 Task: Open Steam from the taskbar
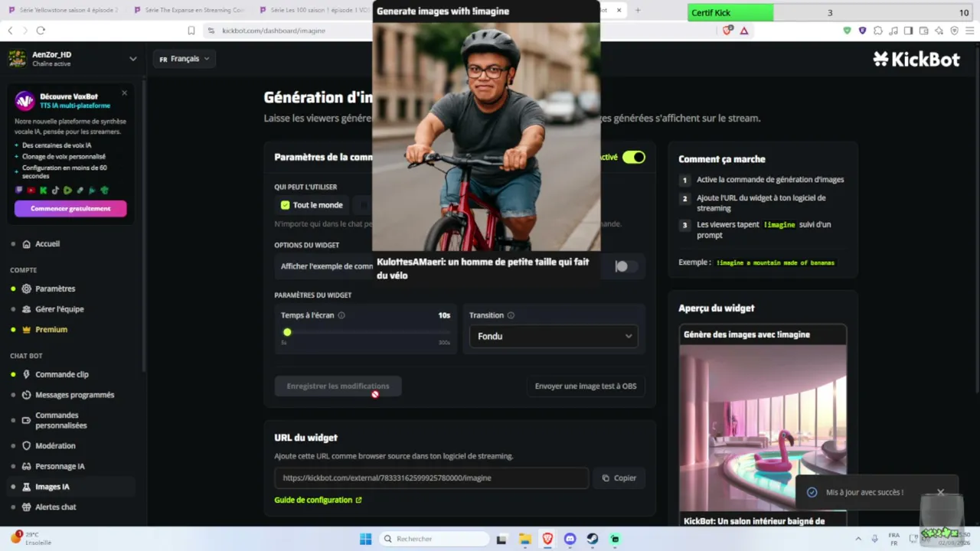pos(593,539)
